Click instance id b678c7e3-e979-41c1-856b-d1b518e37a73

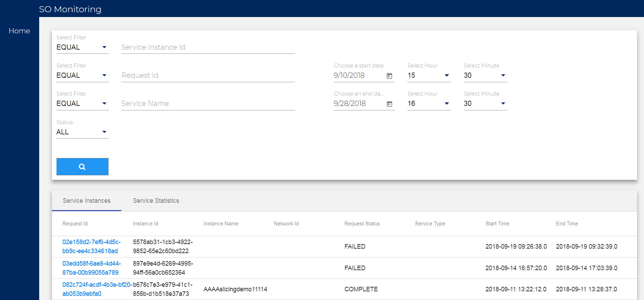(x=163, y=289)
